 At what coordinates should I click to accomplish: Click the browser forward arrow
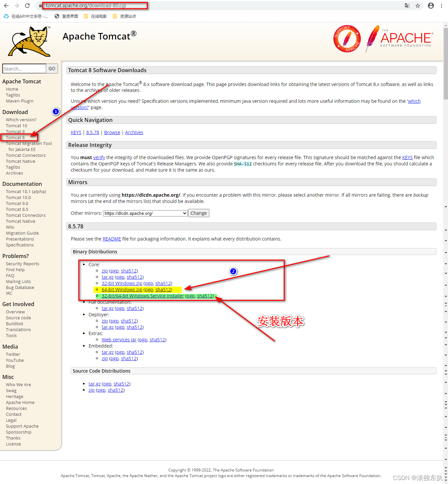(x=17, y=6)
